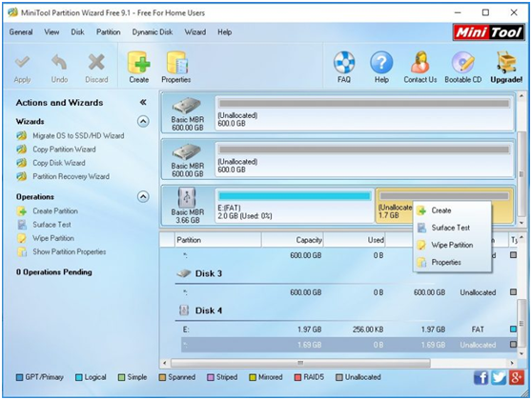This screenshot has height=400, width=532.
Task: Choose Wipe Partition in context menu
Action: tap(452, 245)
